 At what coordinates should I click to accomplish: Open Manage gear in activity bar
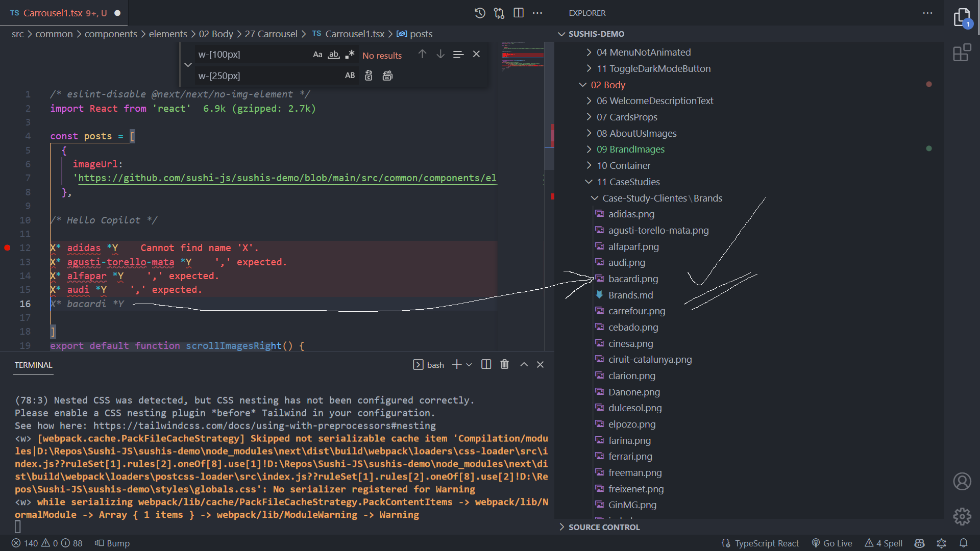(962, 516)
